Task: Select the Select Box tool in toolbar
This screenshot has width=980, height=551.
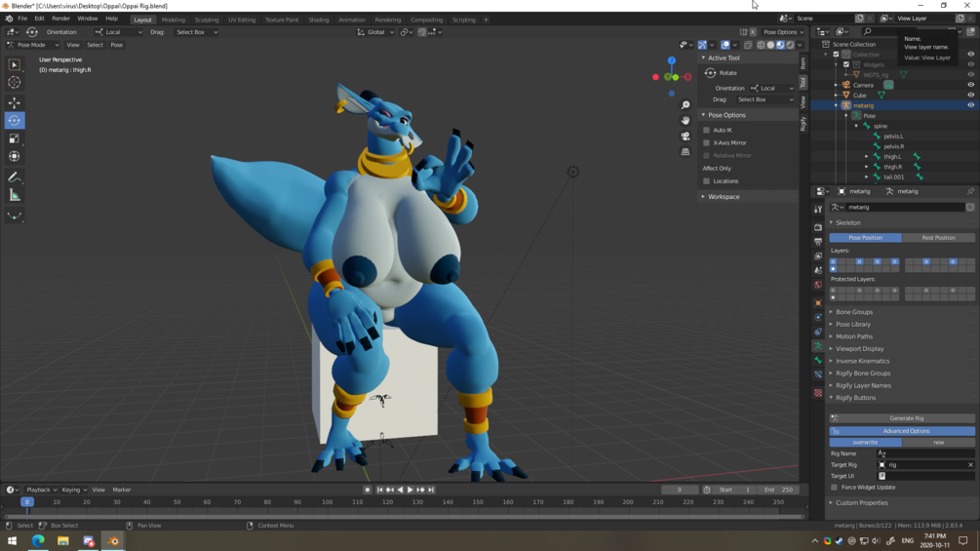Action: coord(15,65)
